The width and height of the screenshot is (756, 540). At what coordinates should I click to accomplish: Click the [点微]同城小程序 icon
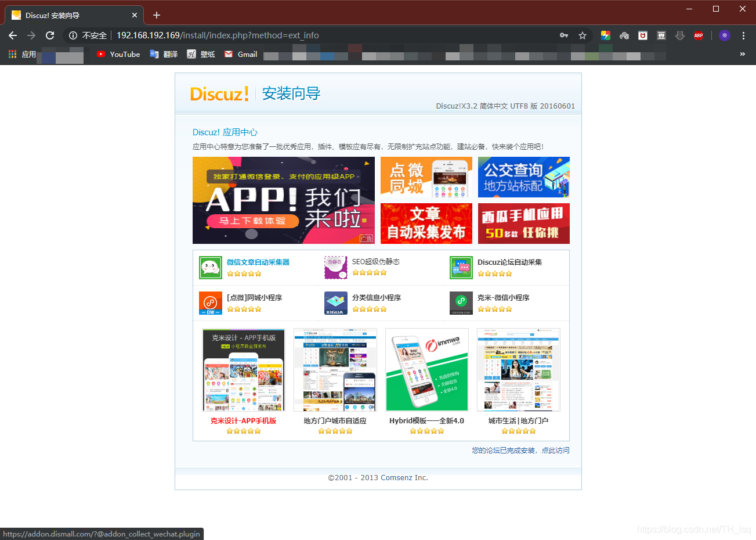(x=211, y=303)
